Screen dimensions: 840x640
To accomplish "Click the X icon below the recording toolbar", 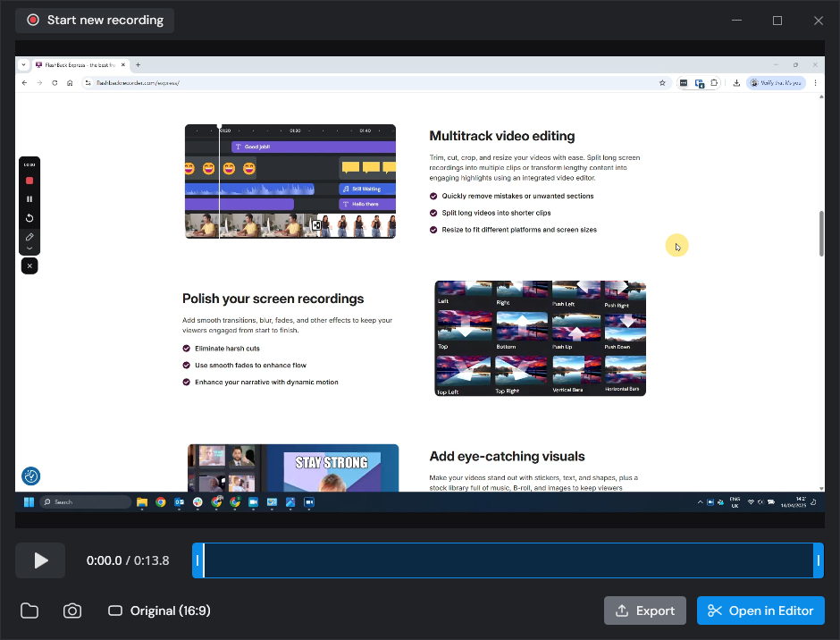I will [29, 266].
